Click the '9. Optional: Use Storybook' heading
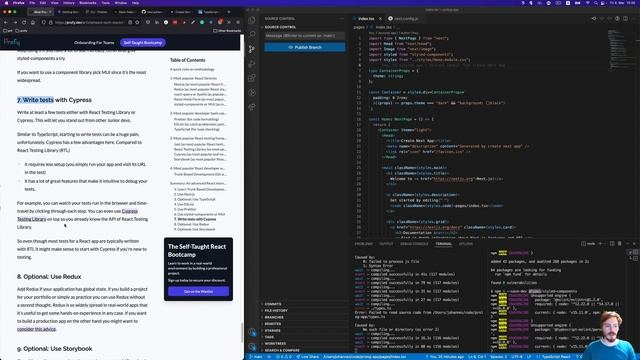Image resolution: width=640 pixels, height=360 pixels. 55,349
